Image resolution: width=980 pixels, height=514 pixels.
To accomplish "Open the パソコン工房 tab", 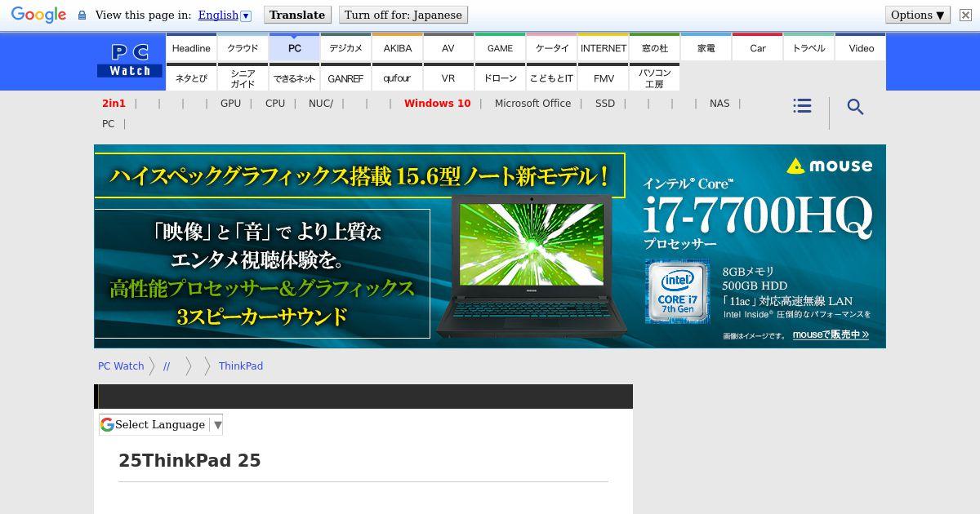I will (654, 78).
